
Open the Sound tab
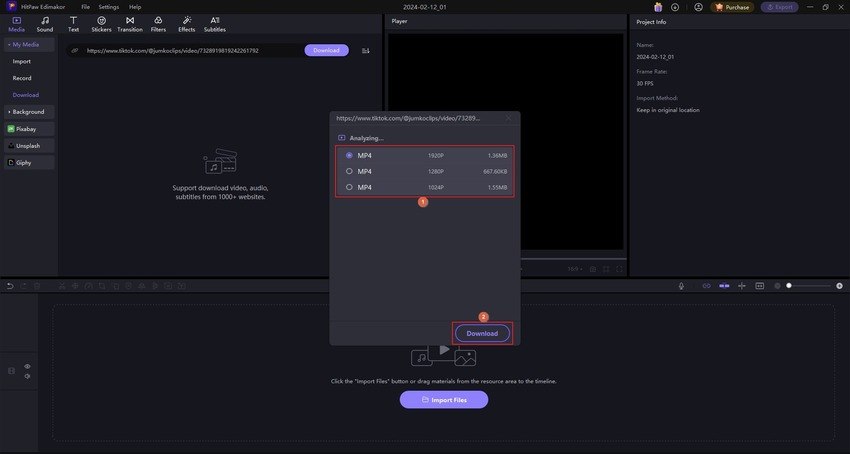tap(45, 24)
